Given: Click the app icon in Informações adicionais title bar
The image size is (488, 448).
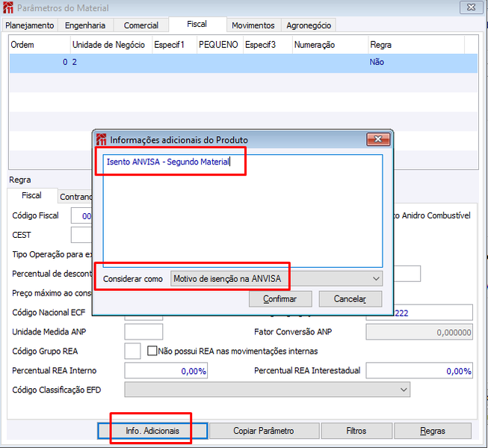Looking at the screenshot, I should point(101,140).
